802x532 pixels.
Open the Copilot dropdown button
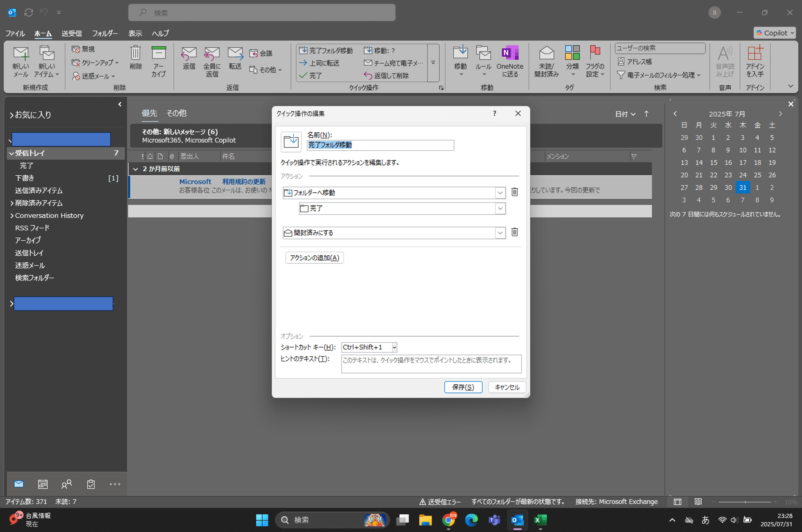[x=775, y=33]
